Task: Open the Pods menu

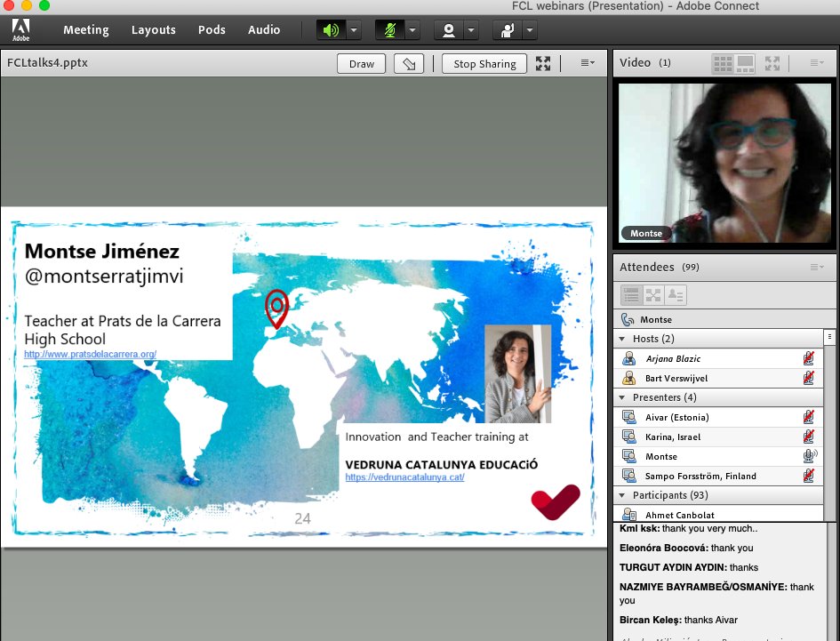Action: tap(212, 30)
